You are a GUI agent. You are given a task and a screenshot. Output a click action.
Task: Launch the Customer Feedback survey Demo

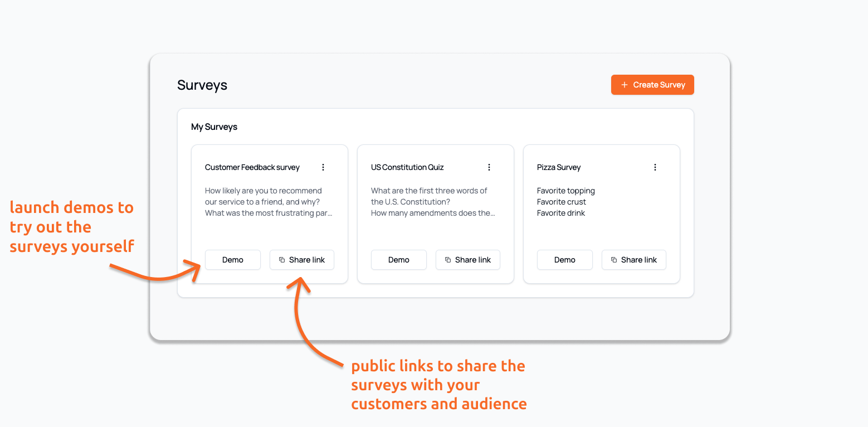(x=233, y=260)
